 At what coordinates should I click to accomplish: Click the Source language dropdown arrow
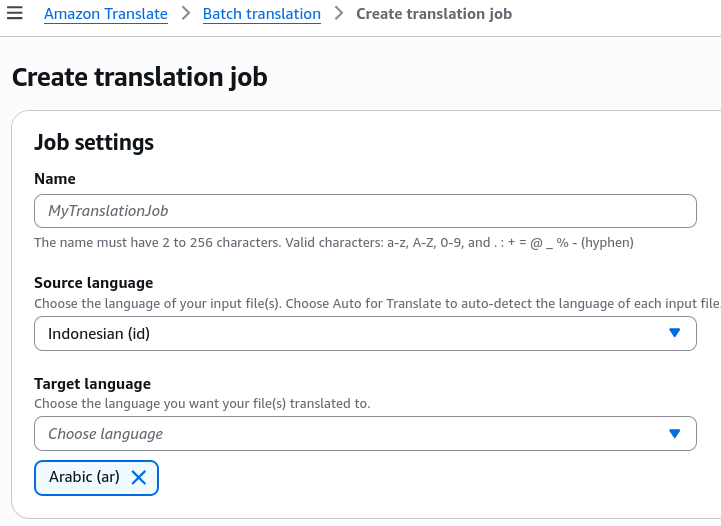pyautogui.click(x=674, y=333)
